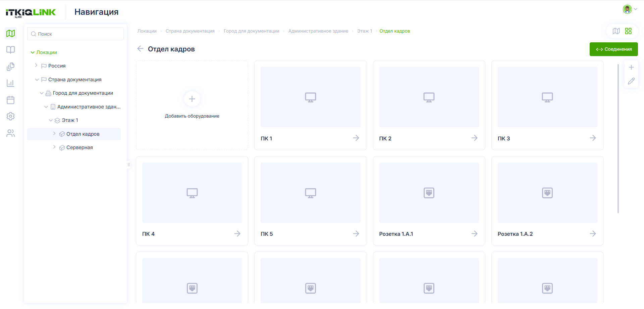Click the Соединения button
Screen dimensions: 644x309
coord(614,49)
